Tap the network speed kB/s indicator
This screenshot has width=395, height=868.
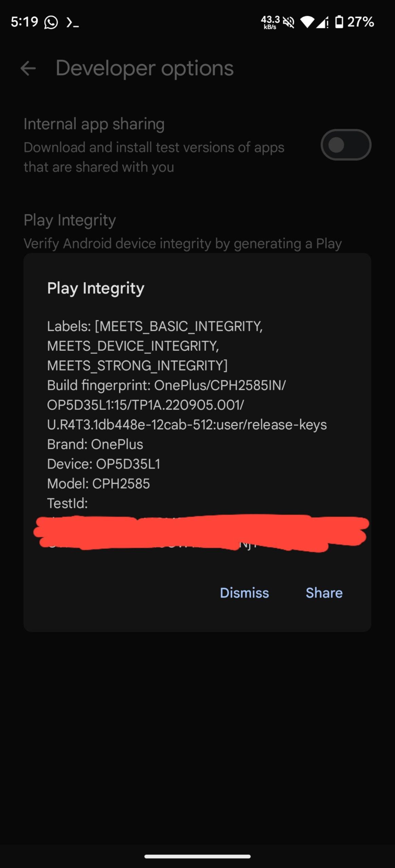pyautogui.click(x=270, y=22)
